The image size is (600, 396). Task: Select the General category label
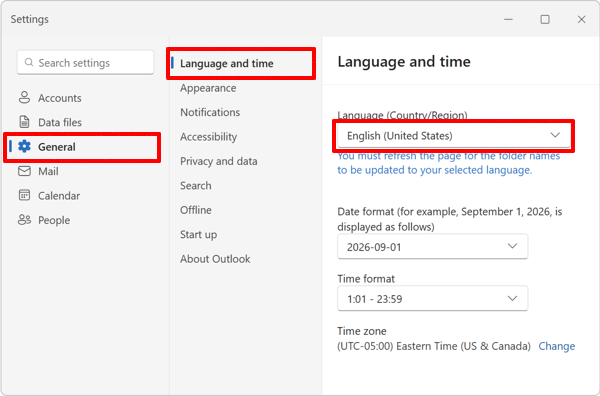pyautogui.click(x=57, y=147)
